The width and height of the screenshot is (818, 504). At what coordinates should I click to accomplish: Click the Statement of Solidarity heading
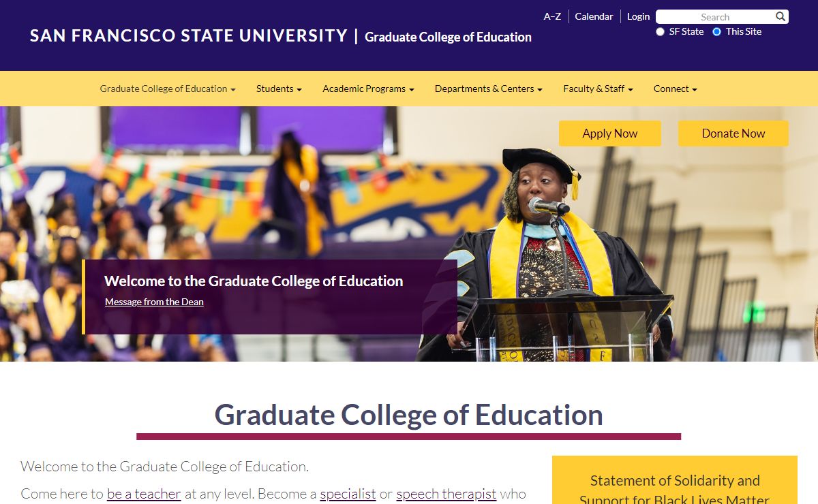[675, 489]
